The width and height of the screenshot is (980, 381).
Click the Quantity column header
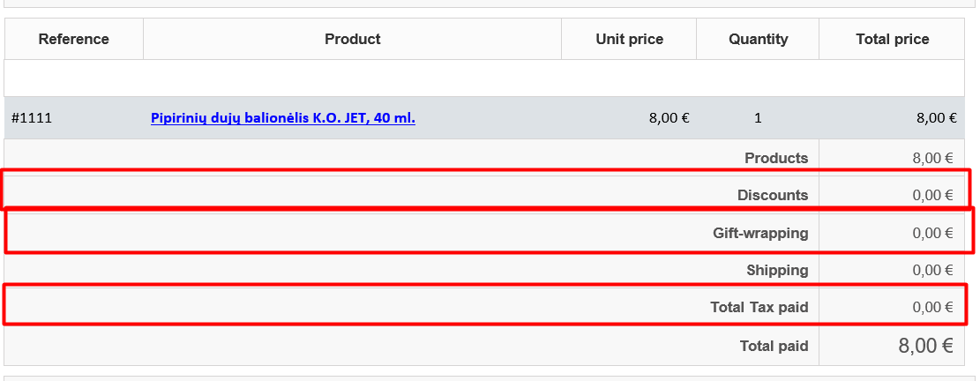coord(758,39)
